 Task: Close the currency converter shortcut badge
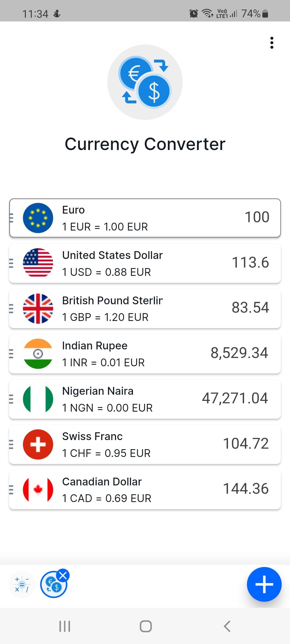(63, 575)
